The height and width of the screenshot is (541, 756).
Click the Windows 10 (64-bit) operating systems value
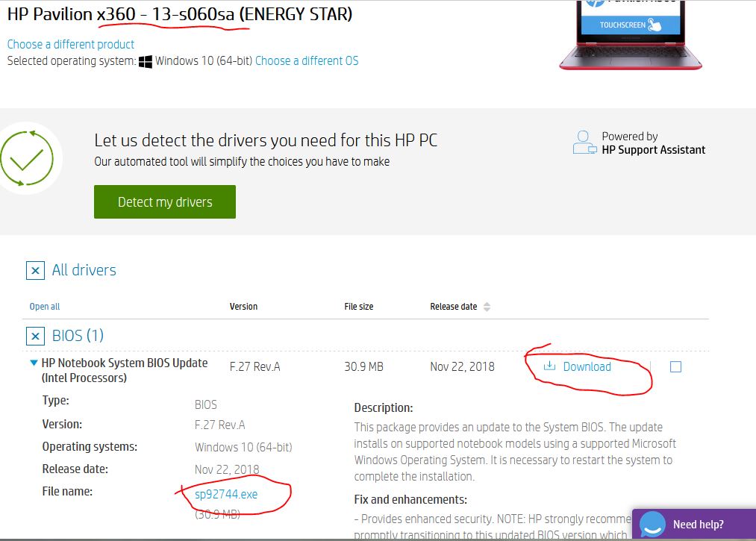[x=243, y=448]
